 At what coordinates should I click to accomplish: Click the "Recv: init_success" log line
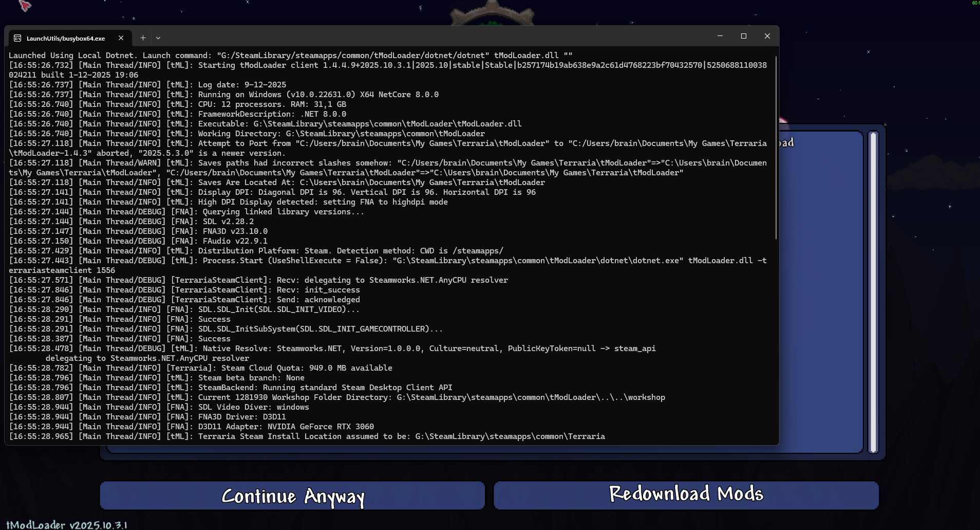(x=184, y=290)
